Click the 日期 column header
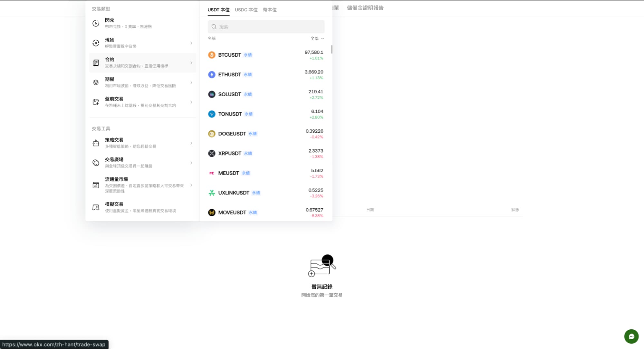The width and height of the screenshot is (644, 349). pos(370,210)
